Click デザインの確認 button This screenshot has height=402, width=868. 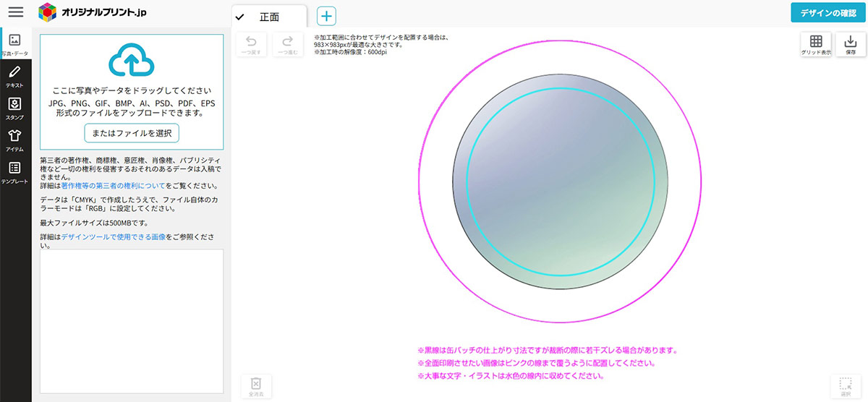tap(827, 12)
